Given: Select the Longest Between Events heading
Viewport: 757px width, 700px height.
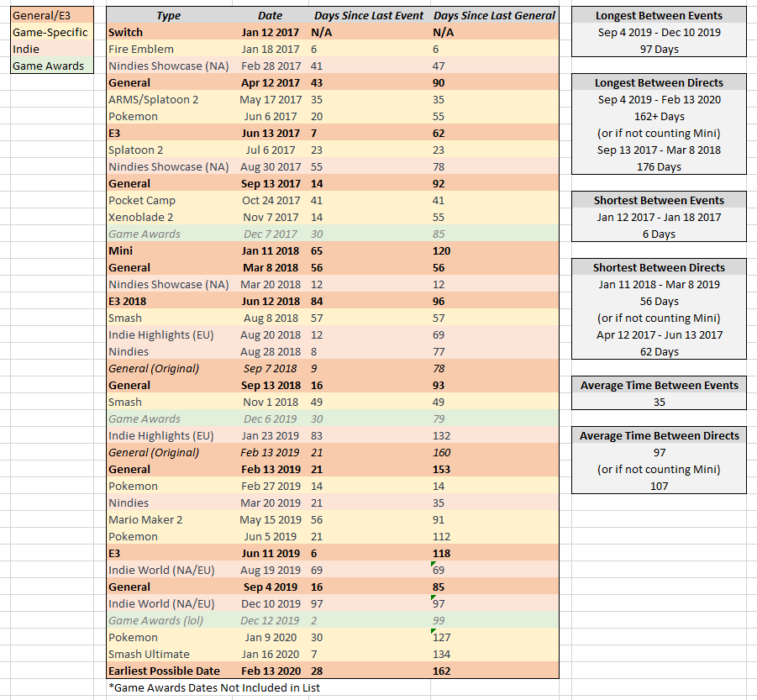Looking at the screenshot, I should tap(659, 15).
